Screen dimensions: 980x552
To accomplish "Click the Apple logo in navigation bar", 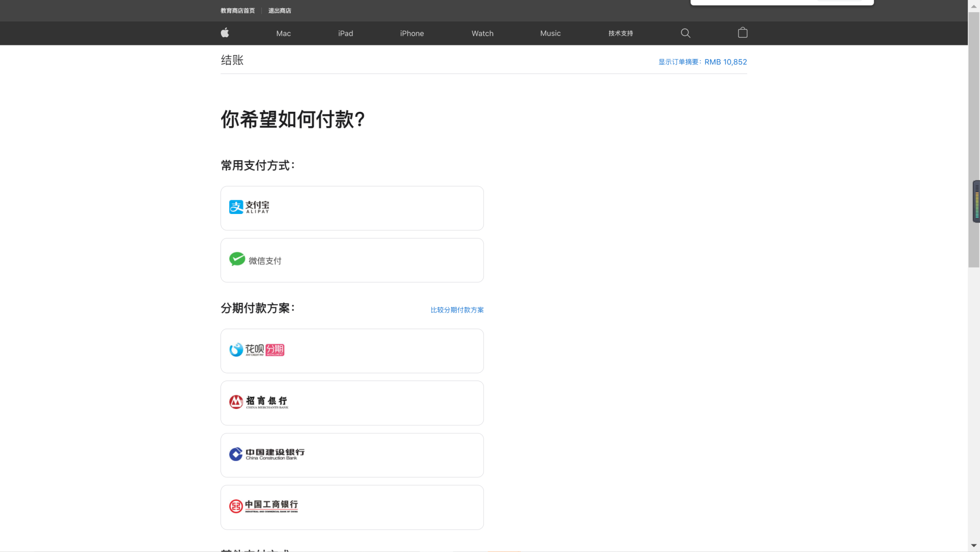I will click(x=225, y=33).
